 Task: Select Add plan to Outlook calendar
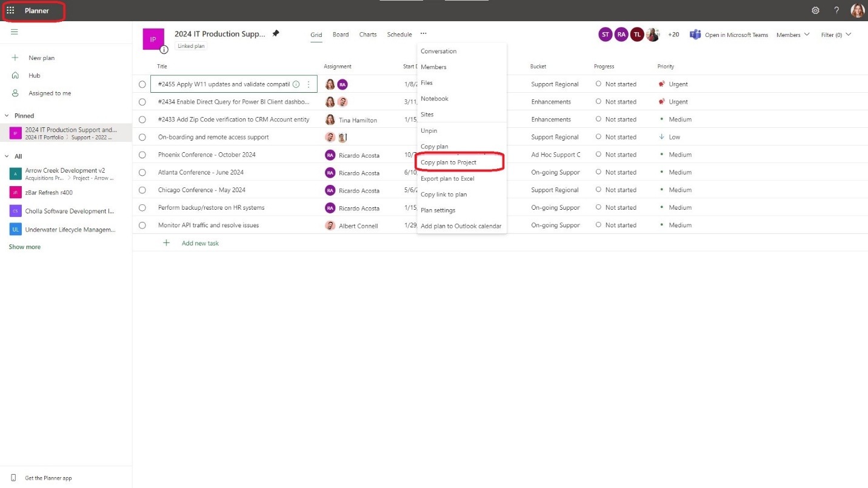tap(462, 226)
